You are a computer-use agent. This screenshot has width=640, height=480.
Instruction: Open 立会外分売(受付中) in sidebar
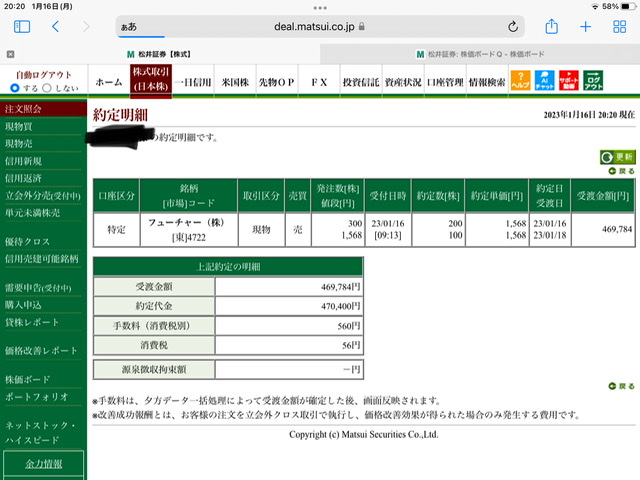pos(42,196)
